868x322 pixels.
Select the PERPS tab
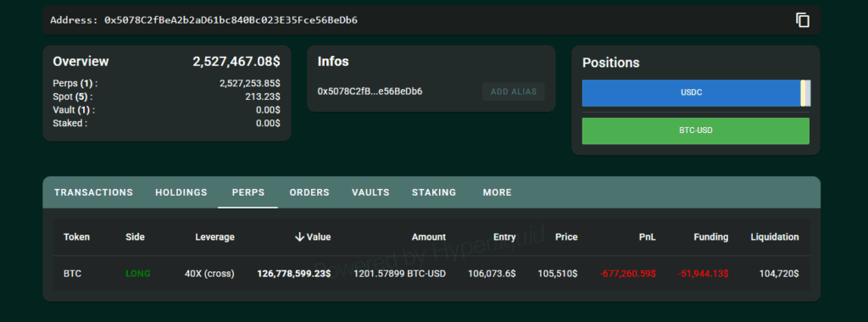[x=248, y=192]
